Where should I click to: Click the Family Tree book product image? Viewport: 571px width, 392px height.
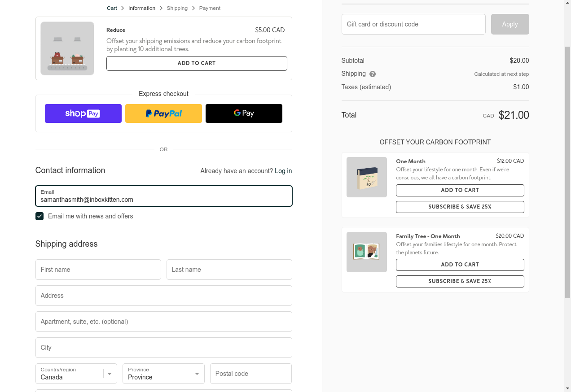(x=367, y=252)
